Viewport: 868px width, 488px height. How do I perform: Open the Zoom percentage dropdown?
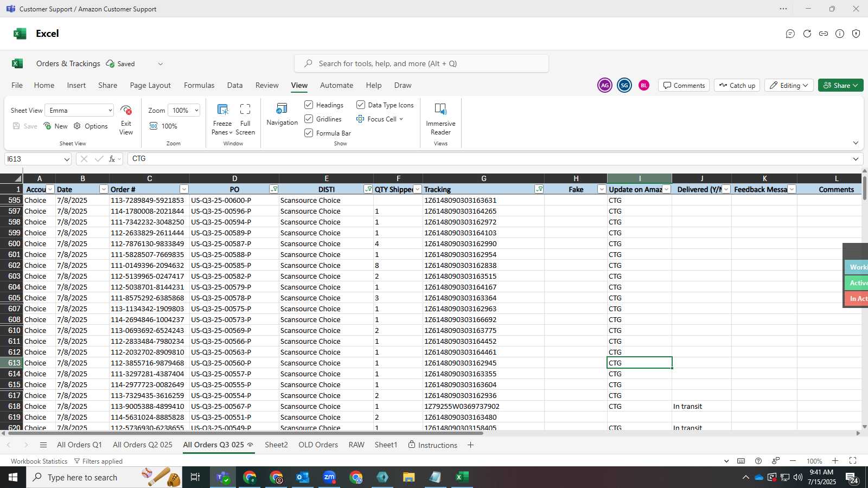pyautogui.click(x=184, y=110)
